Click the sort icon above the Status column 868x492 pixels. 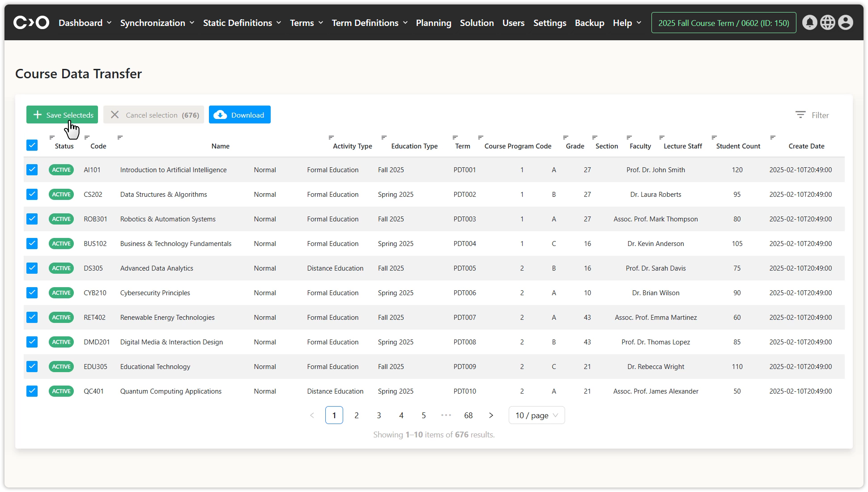52,137
